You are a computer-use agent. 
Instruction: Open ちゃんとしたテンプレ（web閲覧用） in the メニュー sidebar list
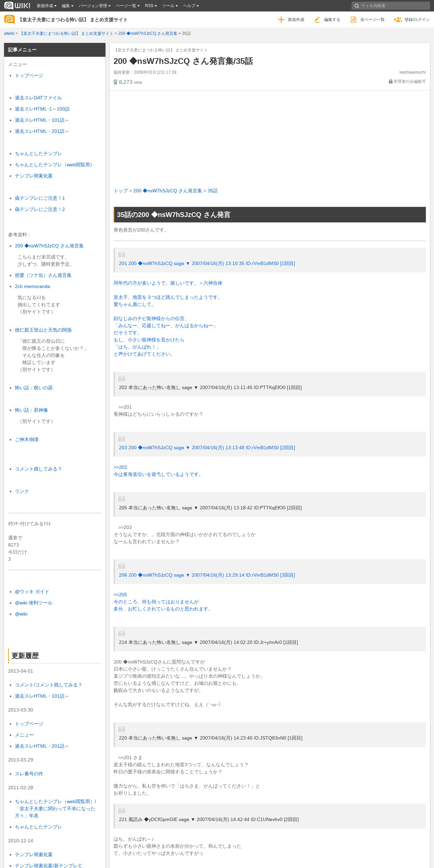[55, 165]
